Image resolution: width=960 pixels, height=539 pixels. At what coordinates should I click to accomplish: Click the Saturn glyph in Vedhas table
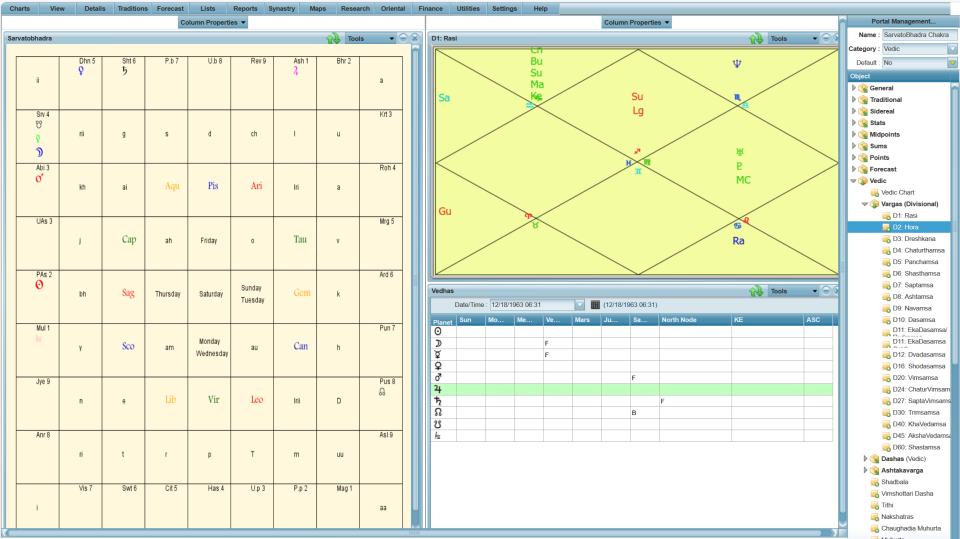point(438,401)
